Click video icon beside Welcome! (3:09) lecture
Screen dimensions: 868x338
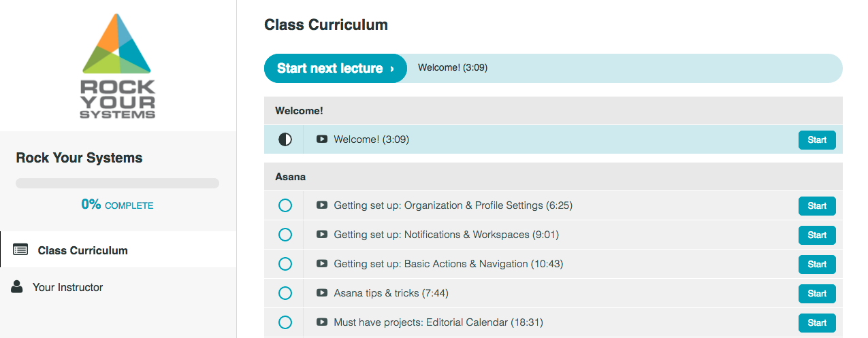pos(322,139)
